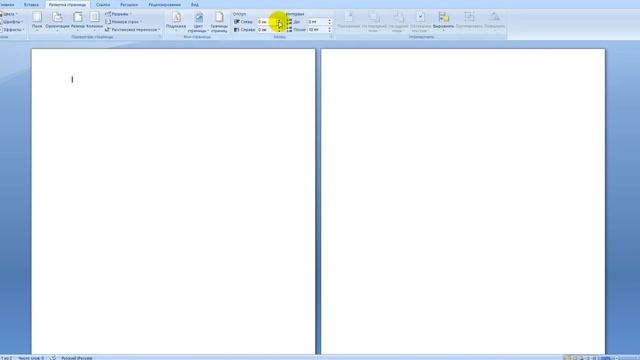Open the theme Effects (Эффекты) dropdown
This screenshot has width=640, height=360.
coord(12,29)
